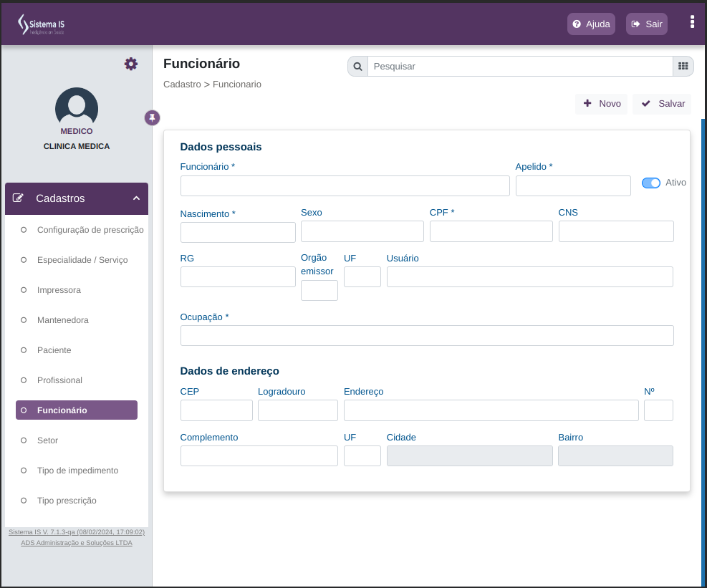Open settings gear icon in sidebar
Screen dimensions: 707x588
131,64
